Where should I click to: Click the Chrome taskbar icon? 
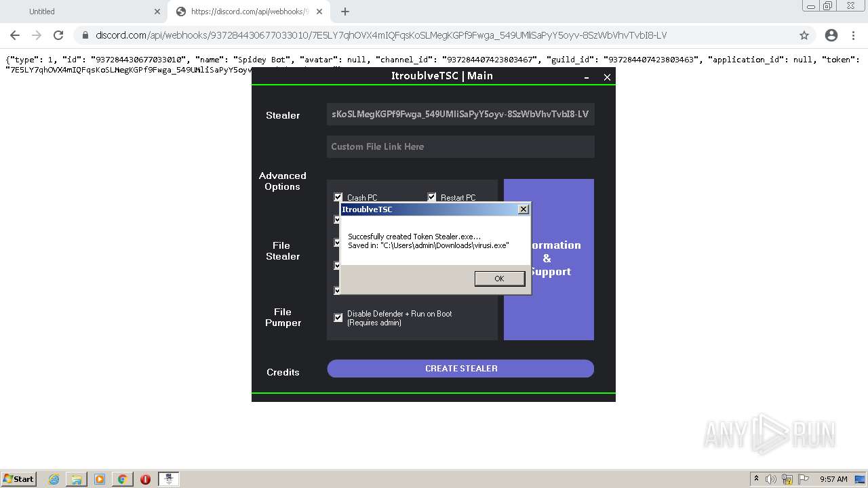(123, 479)
